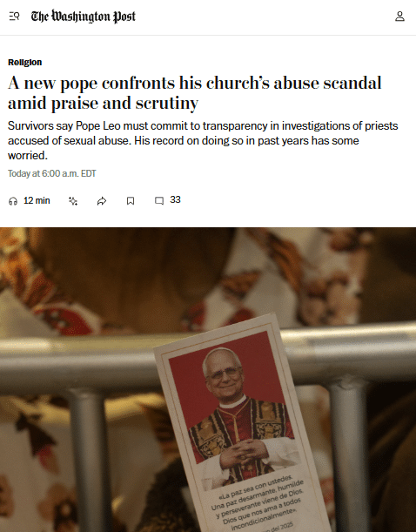This screenshot has height=532, width=416.
Task: Go to The Washington Post homepage logo
Action: pyautogui.click(x=83, y=17)
